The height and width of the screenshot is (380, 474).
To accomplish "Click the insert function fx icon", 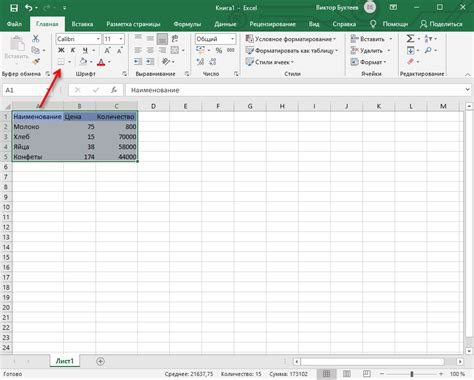I will coord(114,90).
